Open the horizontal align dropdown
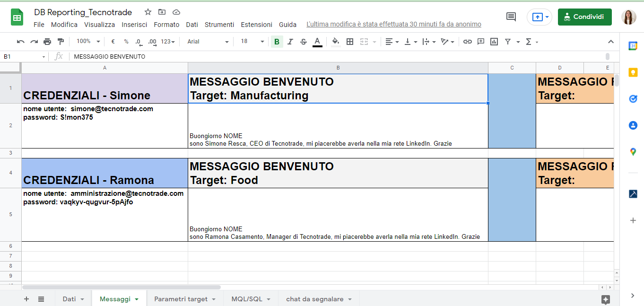Screen dimensions: 644x306 [392, 42]
